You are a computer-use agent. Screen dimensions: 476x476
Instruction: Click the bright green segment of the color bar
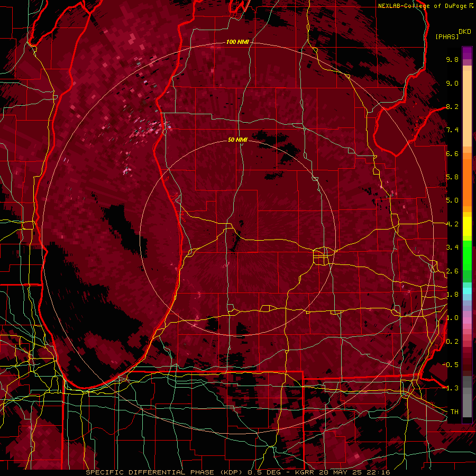point(467,255)
